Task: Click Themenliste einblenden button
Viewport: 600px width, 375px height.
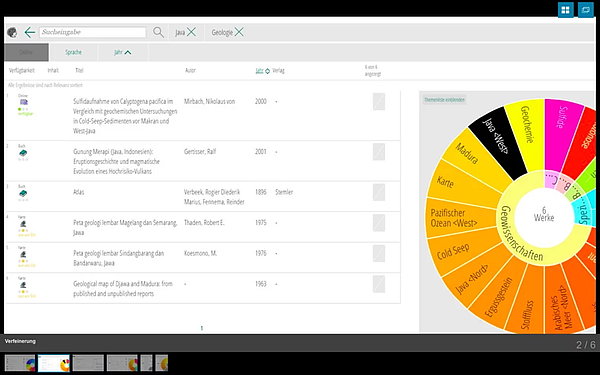Action: 444,100
